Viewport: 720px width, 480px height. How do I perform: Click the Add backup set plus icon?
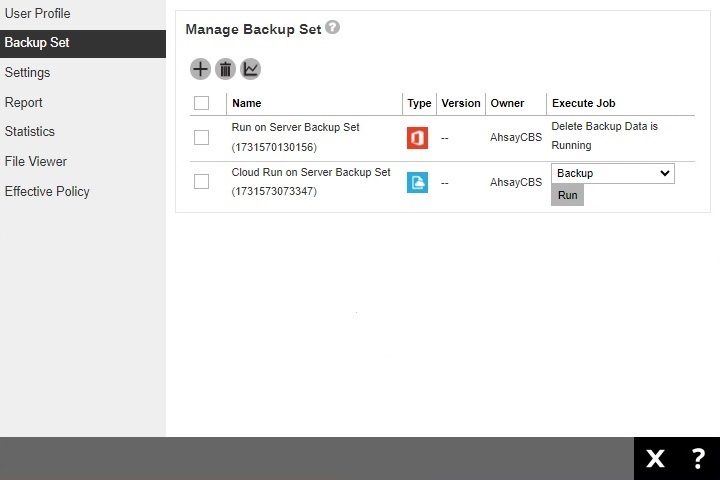point(200,69)
